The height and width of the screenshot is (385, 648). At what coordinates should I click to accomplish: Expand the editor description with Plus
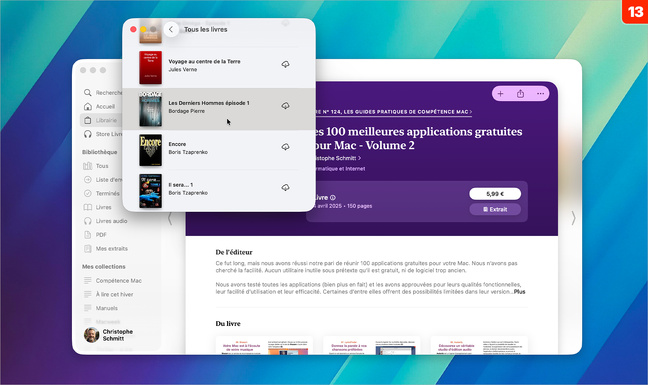point(519,292)
